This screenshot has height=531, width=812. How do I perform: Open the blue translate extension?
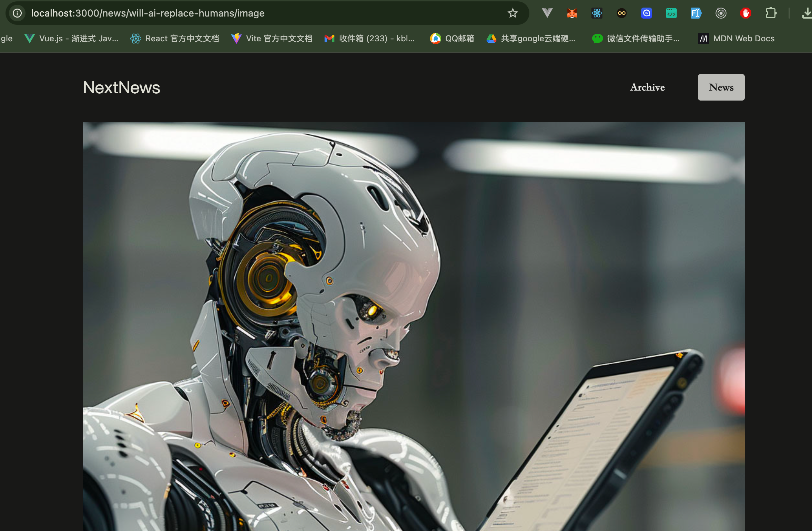(x=646, y=13)
